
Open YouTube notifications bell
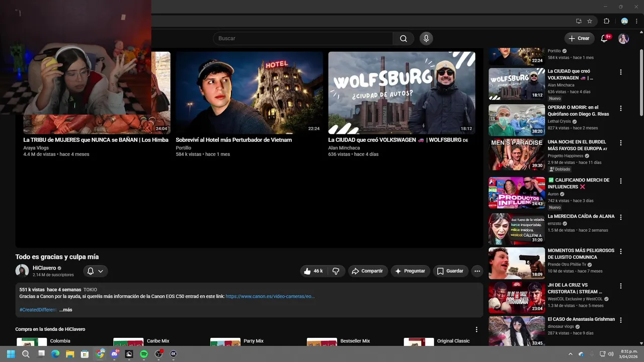coord(605,39)
